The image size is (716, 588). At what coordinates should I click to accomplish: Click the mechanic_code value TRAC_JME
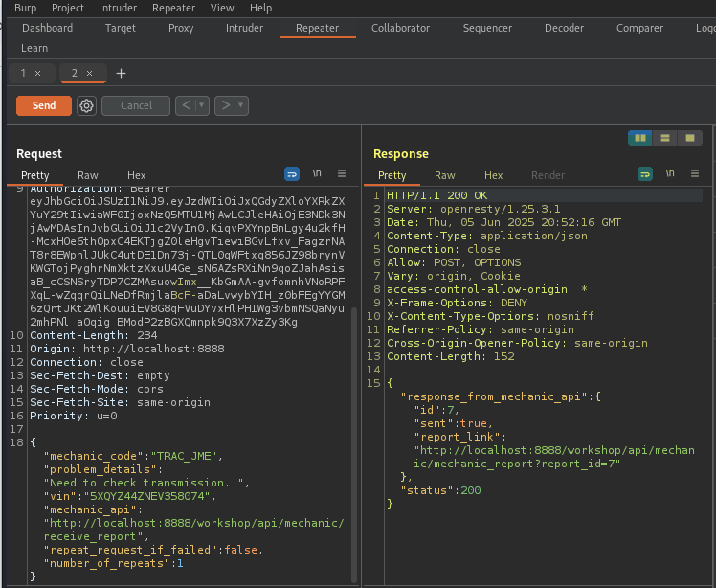coord(184,456)
